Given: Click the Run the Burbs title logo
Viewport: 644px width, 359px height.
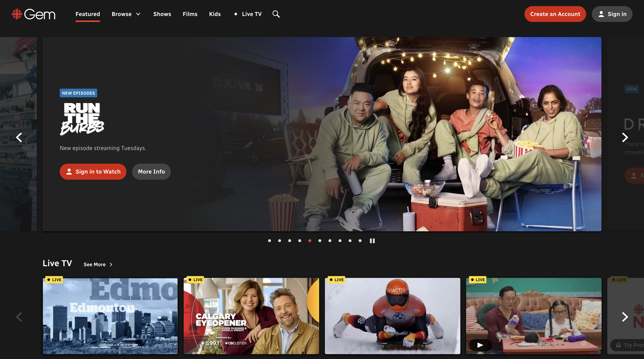Looking at the screenshot, I should [82, 119].
